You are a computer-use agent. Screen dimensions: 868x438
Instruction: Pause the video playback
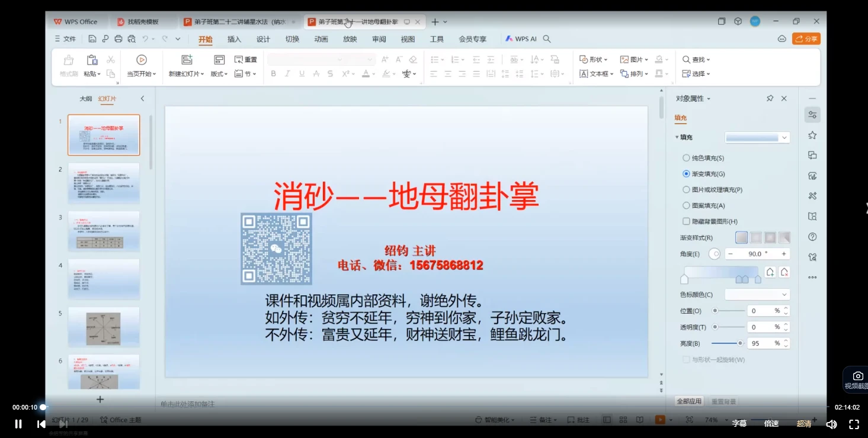coord(18,424)
